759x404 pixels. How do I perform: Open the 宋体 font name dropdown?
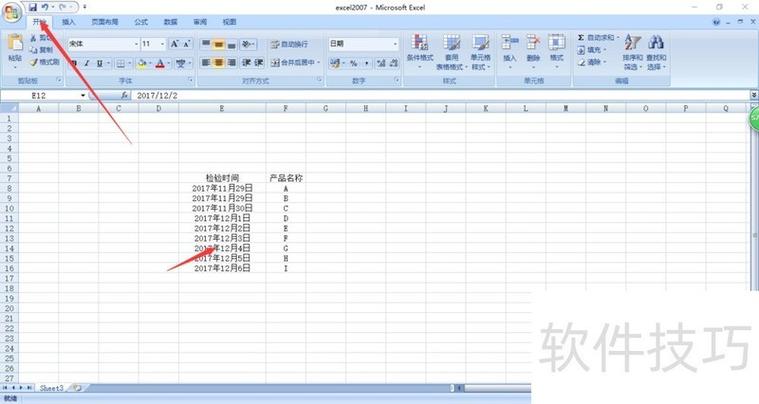tap(136, 44)
